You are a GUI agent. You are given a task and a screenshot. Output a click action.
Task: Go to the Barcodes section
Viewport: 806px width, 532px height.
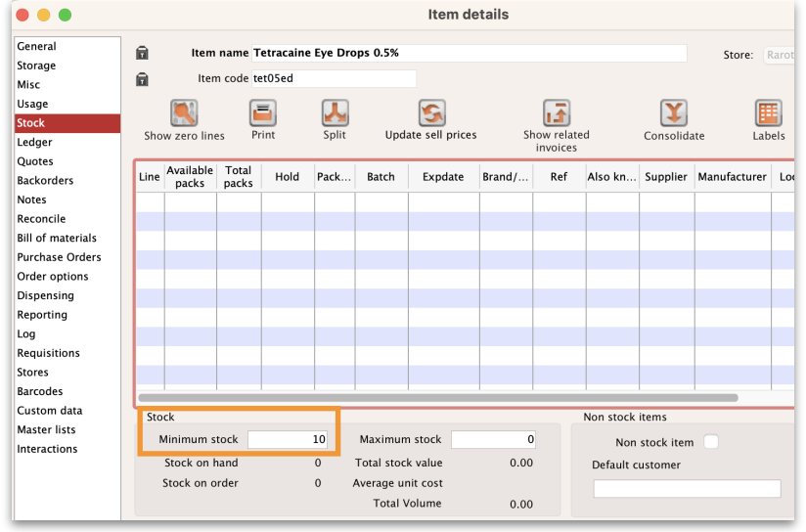(x=40, y=391)
